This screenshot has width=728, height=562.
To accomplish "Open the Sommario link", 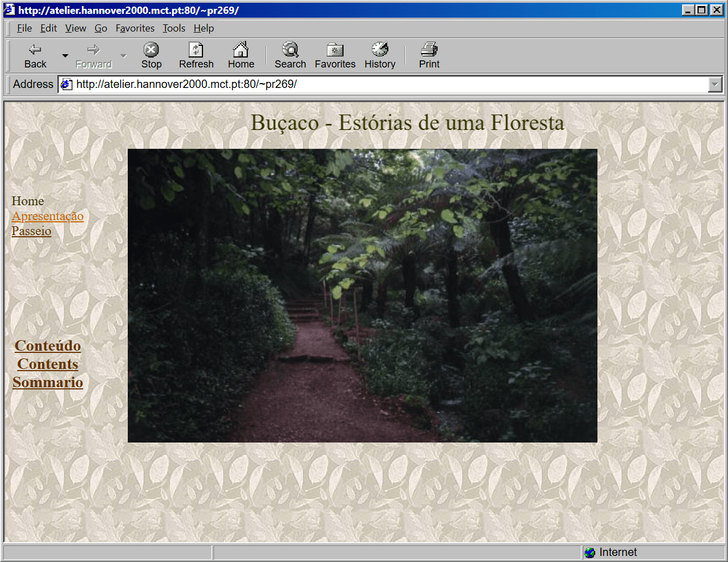I will [48, 382].
